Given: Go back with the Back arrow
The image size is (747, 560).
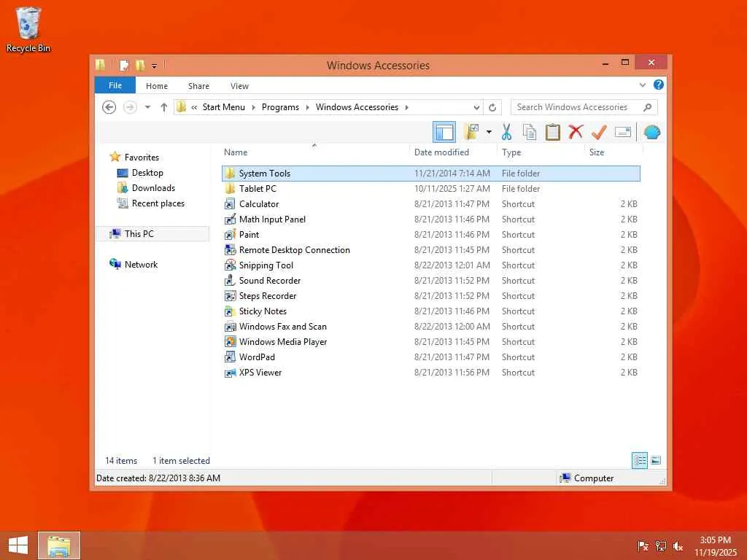Looking at the screenshot, I should (x=109, y=107).
